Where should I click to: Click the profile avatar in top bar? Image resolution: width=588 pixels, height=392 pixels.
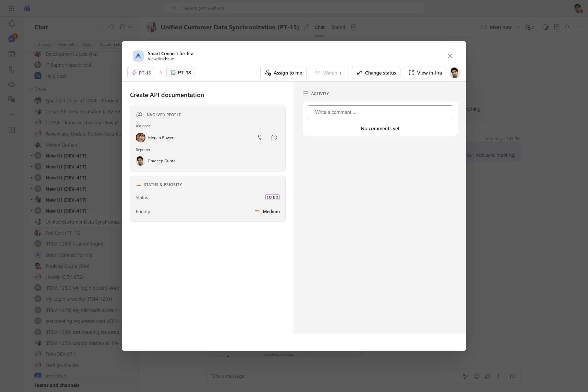pyautogui.click(x=578, y=8)
